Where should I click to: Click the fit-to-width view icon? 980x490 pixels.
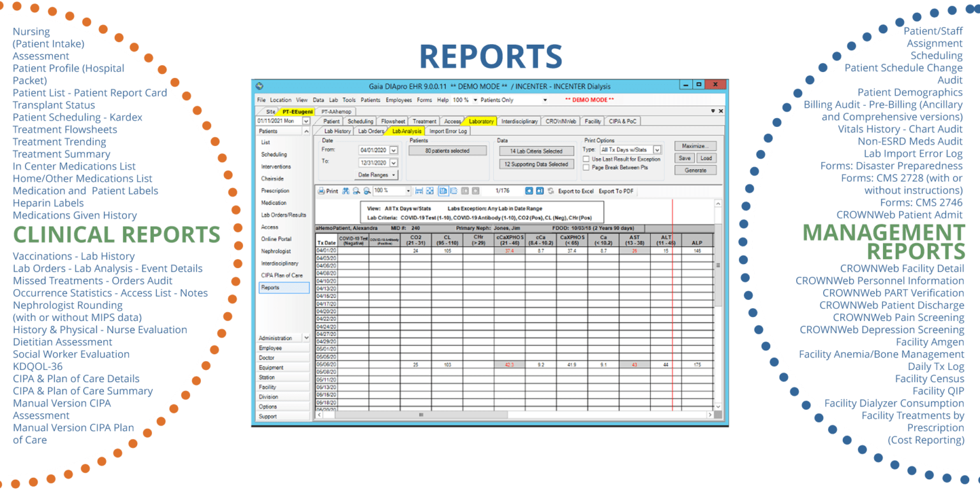pyautogui.click(x=419, y=191)
